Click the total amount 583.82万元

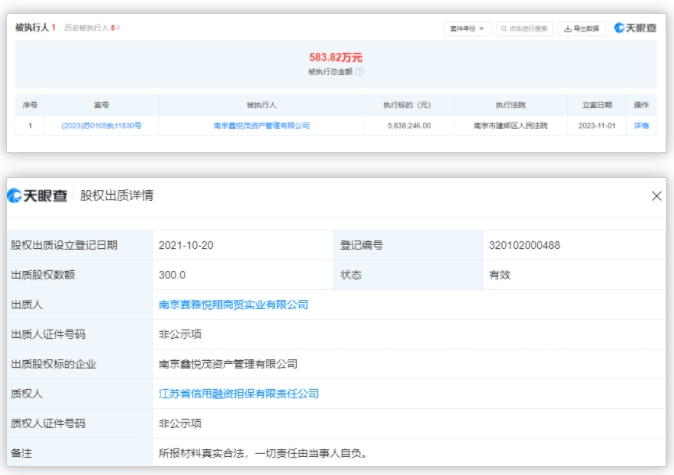point(336,58)
